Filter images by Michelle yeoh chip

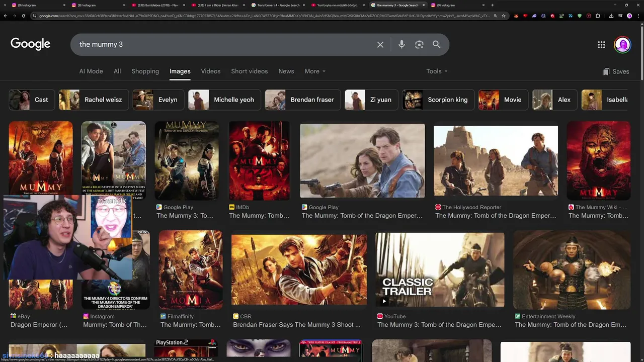point(224,100)
